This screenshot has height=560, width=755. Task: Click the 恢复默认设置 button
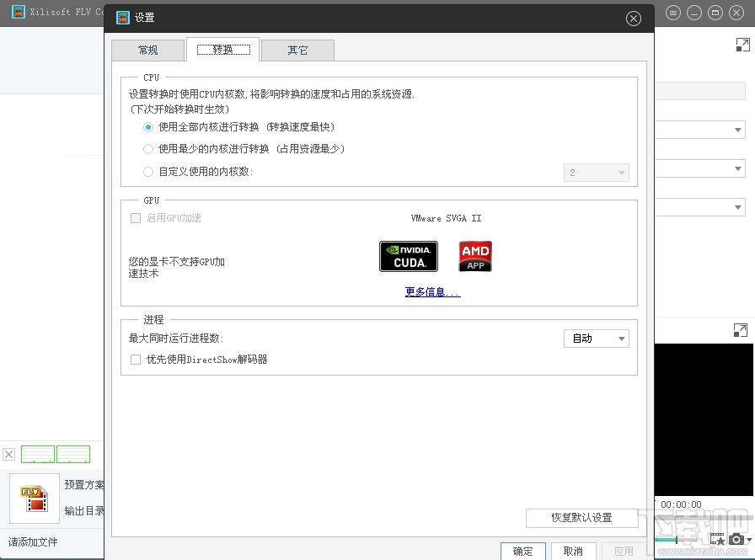(581, 518)
